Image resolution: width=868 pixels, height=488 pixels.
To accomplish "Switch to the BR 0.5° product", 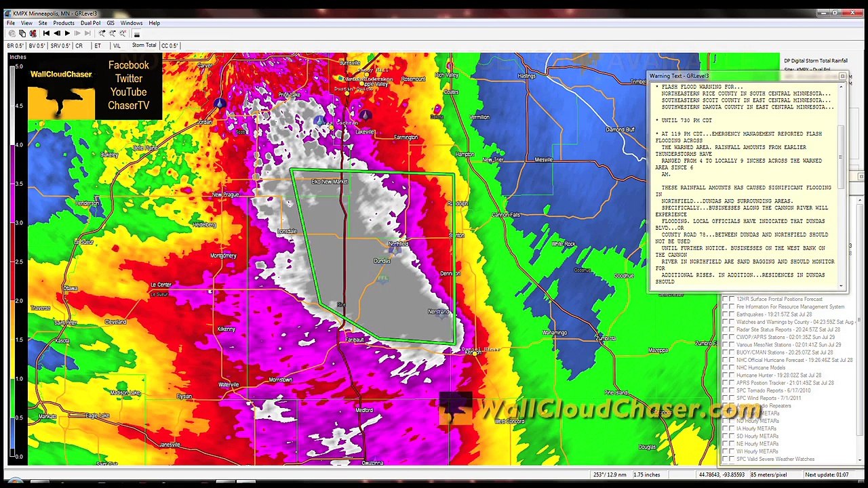I will [16, 45].
